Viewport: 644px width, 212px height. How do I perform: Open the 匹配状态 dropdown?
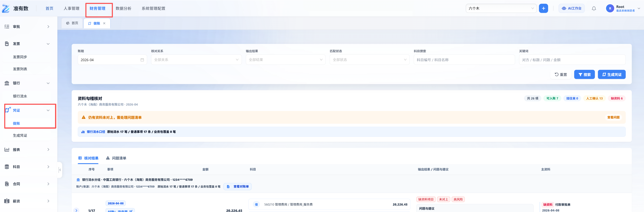[370, 60]
